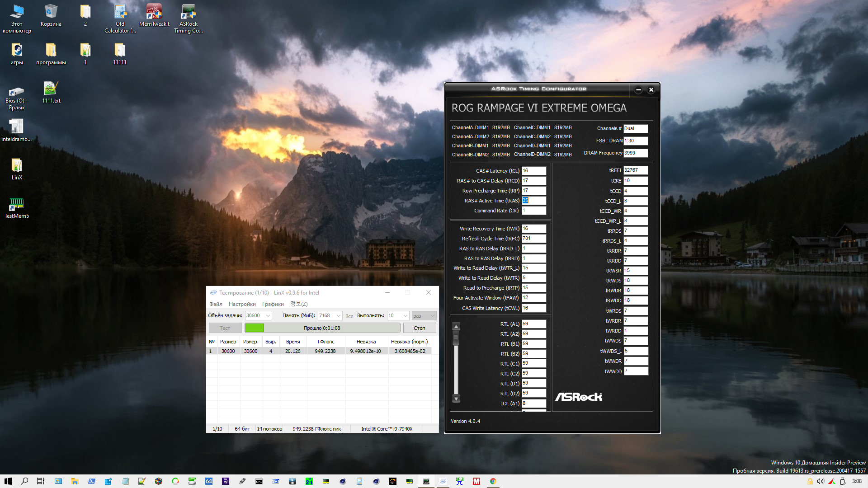
Task: Click the tRAS value input field
Action: pos(534,201)
